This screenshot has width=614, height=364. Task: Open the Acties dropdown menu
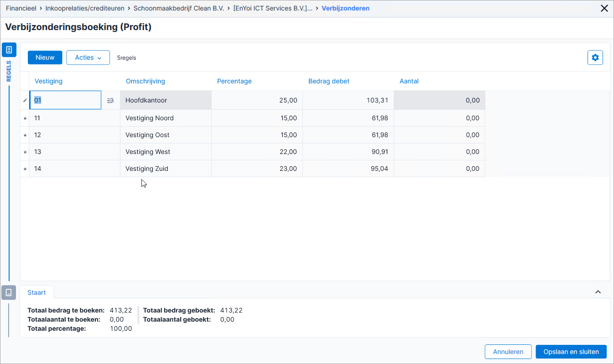88,57
